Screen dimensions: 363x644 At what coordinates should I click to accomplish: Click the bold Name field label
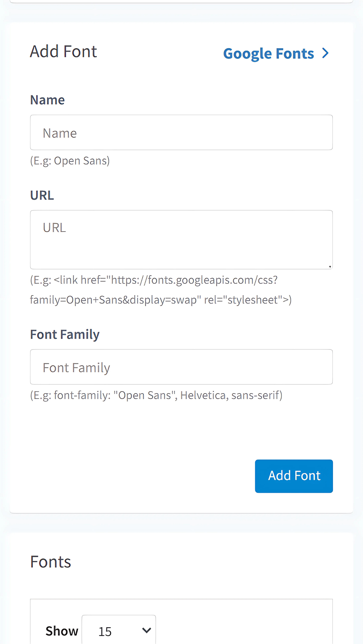point(47,100)
